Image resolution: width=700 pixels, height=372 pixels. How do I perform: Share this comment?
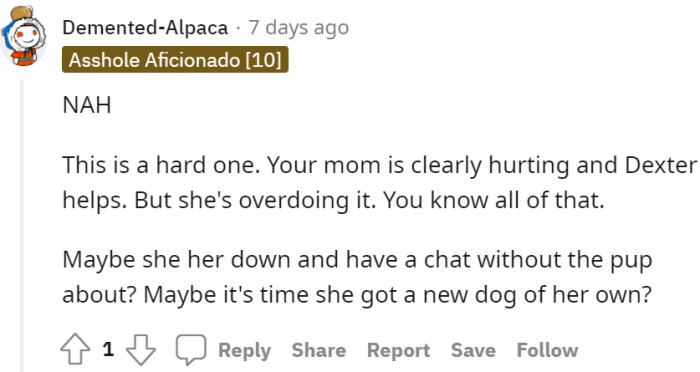(x=319, y=351)
